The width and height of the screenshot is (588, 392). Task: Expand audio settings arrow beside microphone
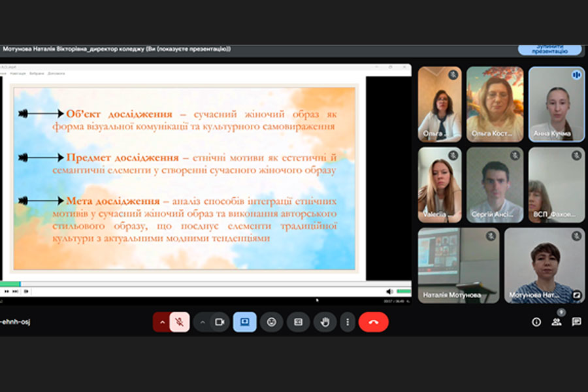(162, 322)
